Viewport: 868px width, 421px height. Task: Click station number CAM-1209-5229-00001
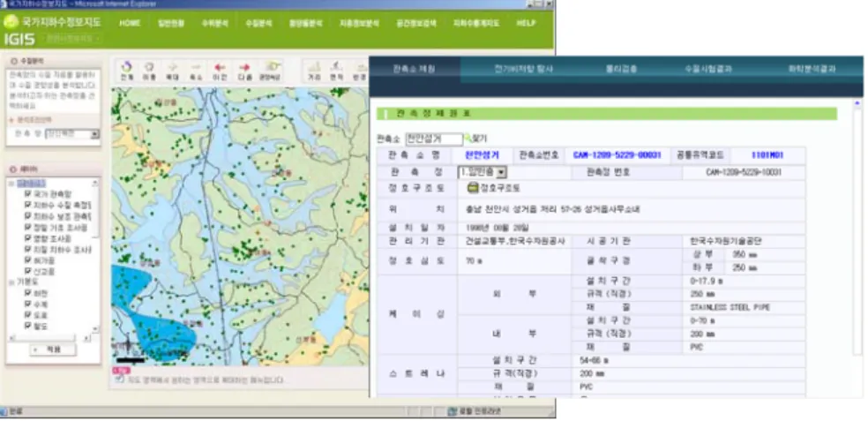point(617,155)
